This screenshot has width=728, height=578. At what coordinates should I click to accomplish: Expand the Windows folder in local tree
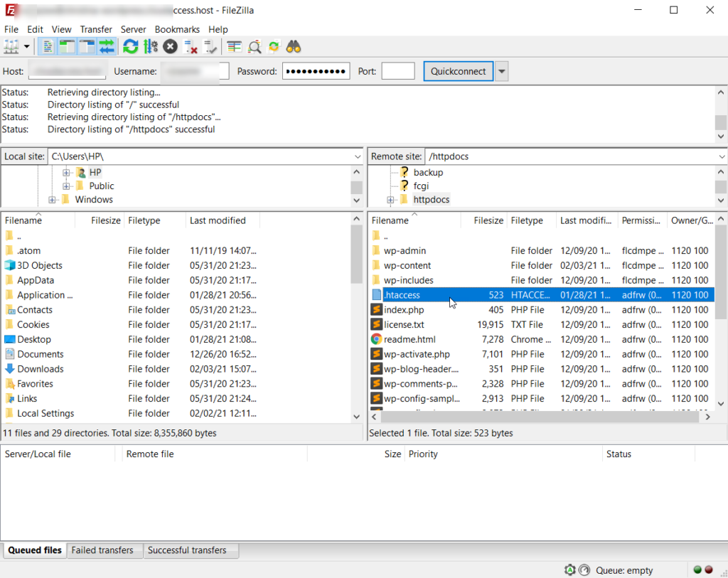pyautogui.click(x=52, y=200)
